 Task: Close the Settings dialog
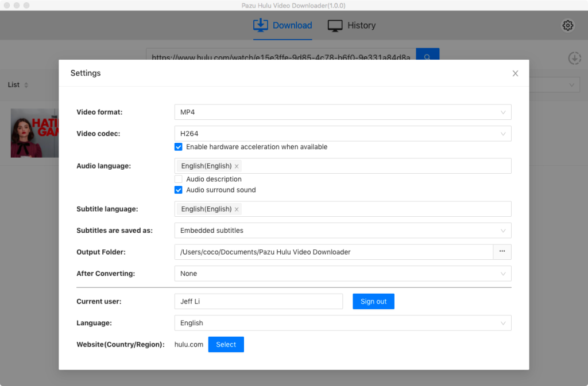click(515, 73)
